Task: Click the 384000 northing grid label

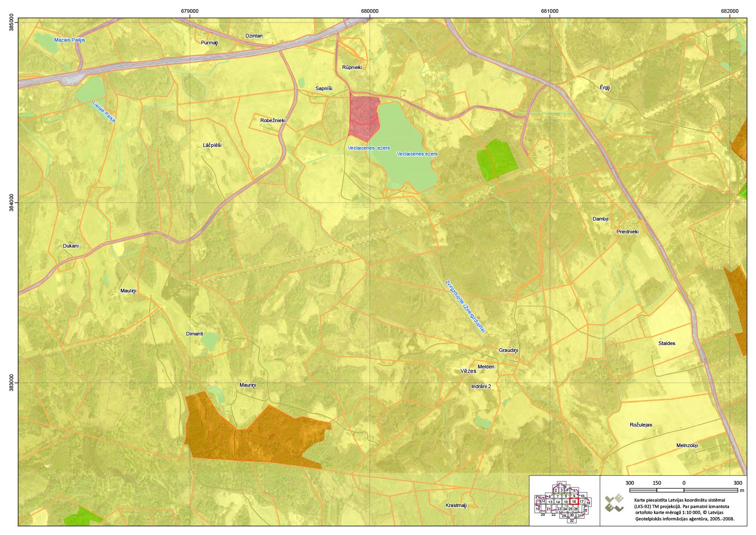Action: tap(11, 202)
